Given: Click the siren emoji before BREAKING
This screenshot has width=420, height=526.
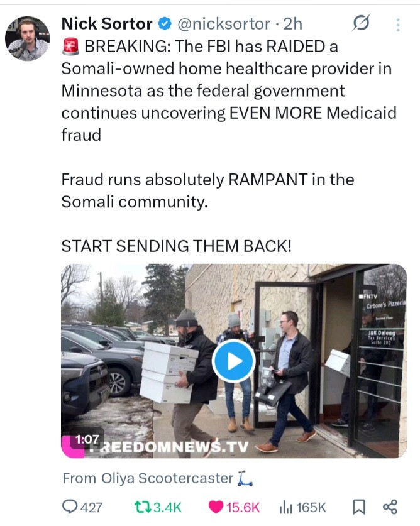Looking at the screenshot, I should coord(70,47).
